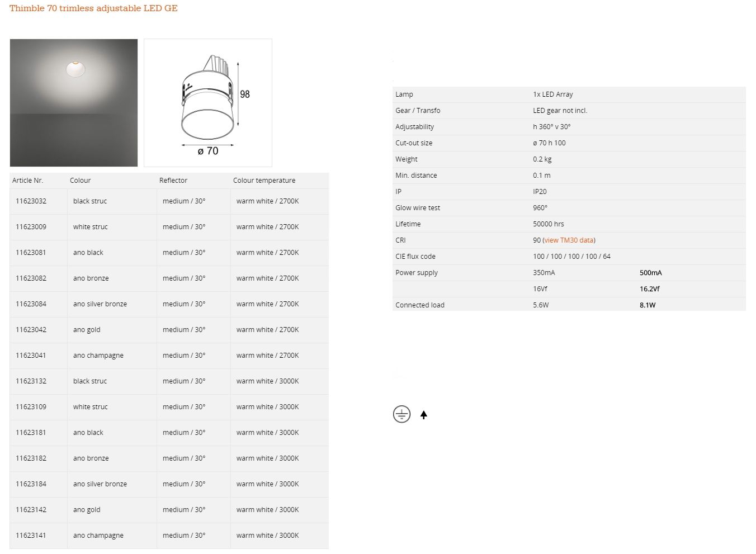Select the warm white / 3000K row for 11623141

coord(268,535)
